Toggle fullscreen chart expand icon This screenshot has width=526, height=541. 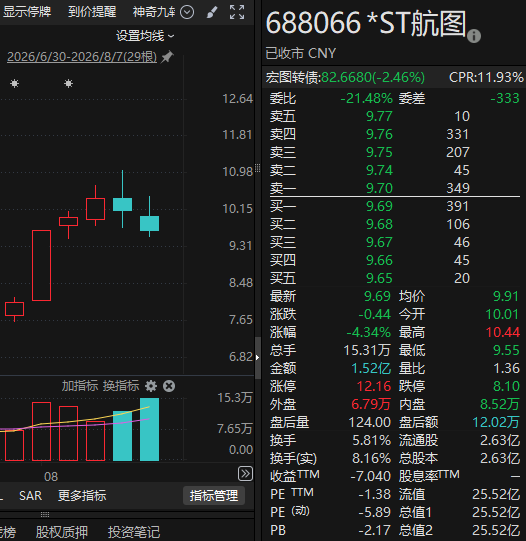(237, 12)
